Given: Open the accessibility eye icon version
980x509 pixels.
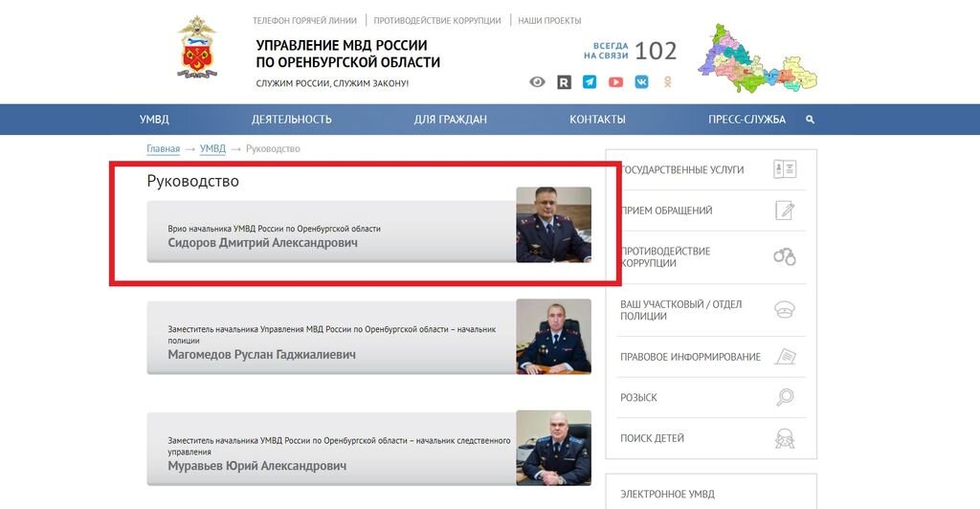Looking at the screenshot, I should pyautogui.click(x=537, y=82).
